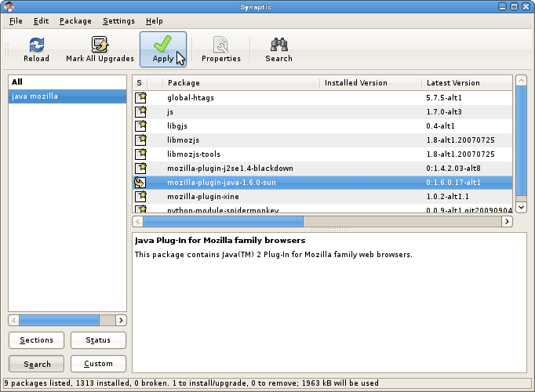Click the package list vertical scrollbar thumb
Screen dimensions: 535x392
tap(521, 141)
